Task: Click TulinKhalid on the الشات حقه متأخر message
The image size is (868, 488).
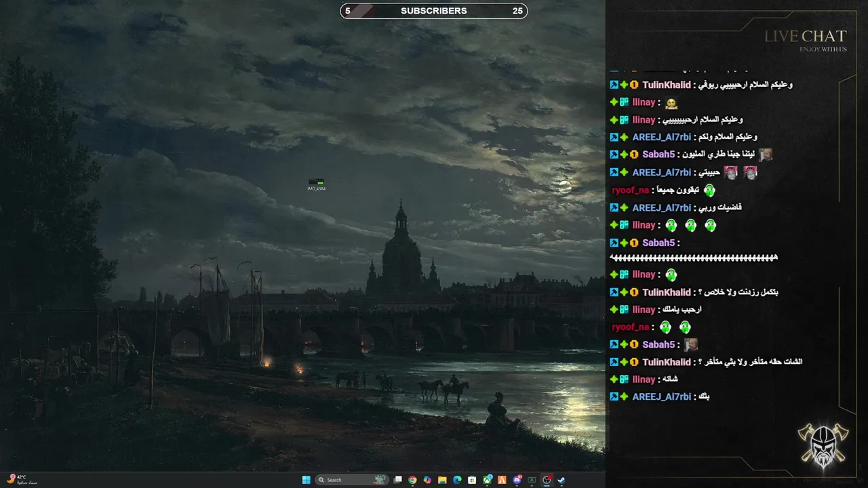Action: point(667,362)
